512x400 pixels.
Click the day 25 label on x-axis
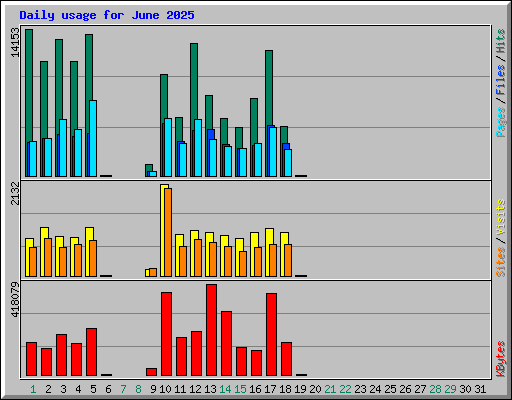[x=390, y=389]
